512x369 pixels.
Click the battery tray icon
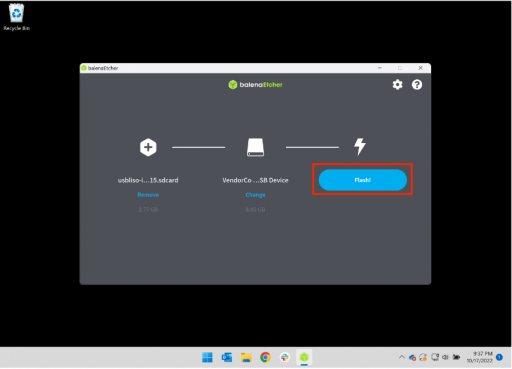tap(456, 357)
